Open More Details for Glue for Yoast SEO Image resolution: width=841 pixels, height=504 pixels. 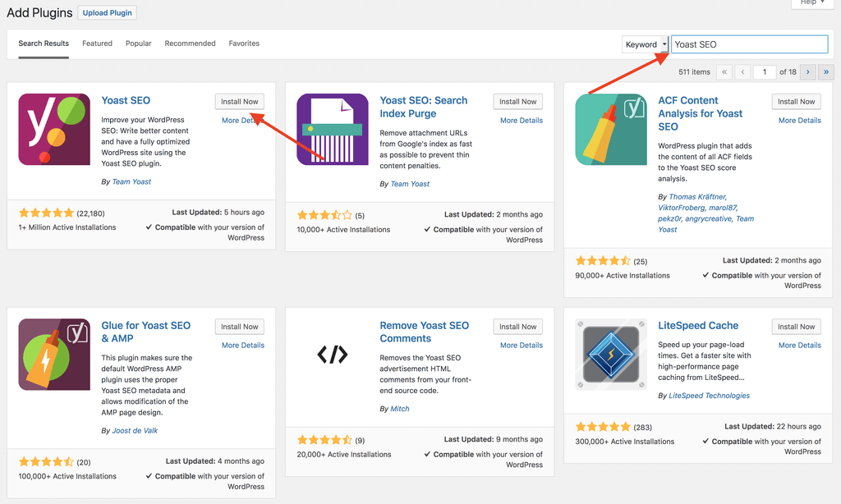[243, 346]
